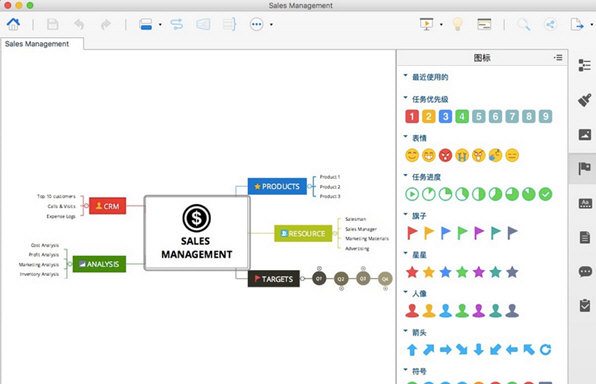Collapse the 任务进度 section
The width and height of the screenshot is (596, 384).
[405, 175]
